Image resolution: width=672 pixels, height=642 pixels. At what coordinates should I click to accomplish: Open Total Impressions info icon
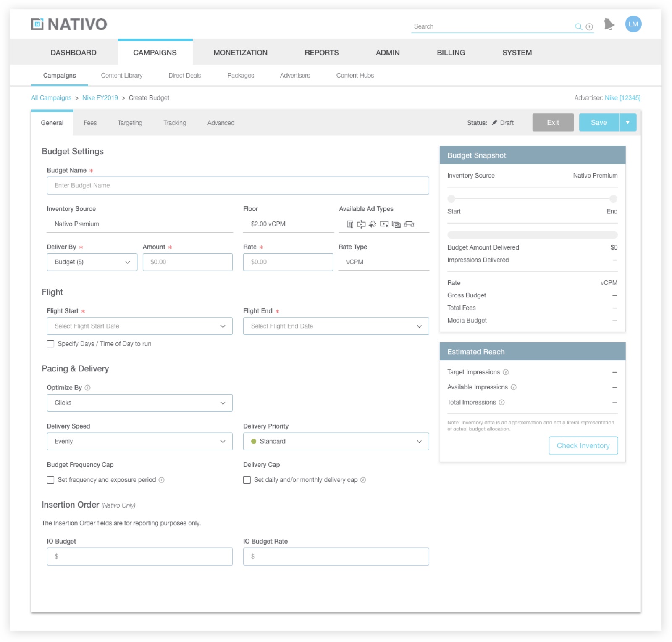pos(501,403)
